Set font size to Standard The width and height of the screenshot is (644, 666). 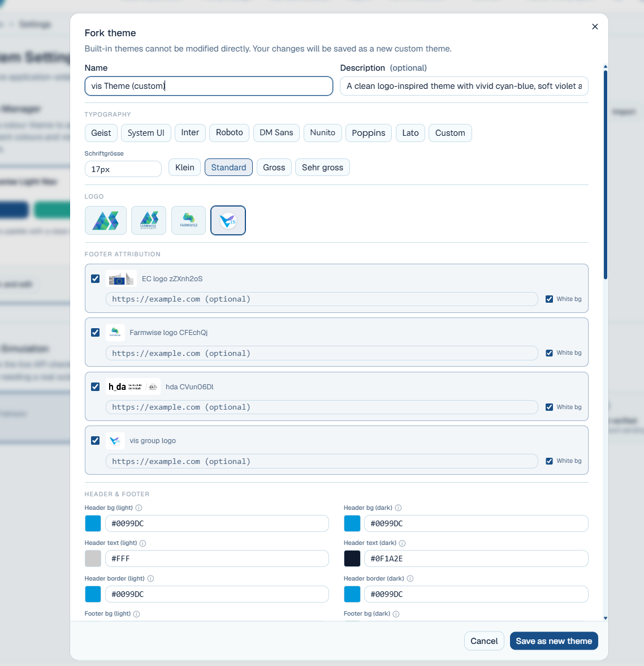pyautogui.click(x=228, y=167)
